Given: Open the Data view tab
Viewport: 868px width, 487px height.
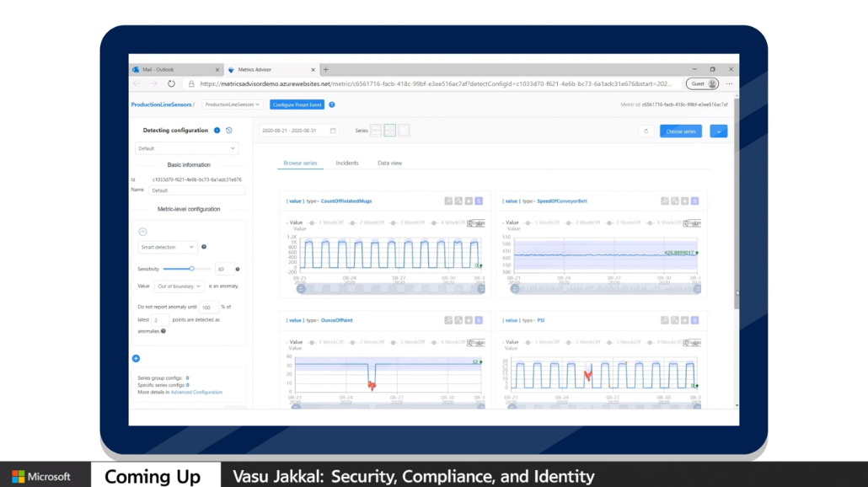Looking at the screenshot, I should [389, 163].
